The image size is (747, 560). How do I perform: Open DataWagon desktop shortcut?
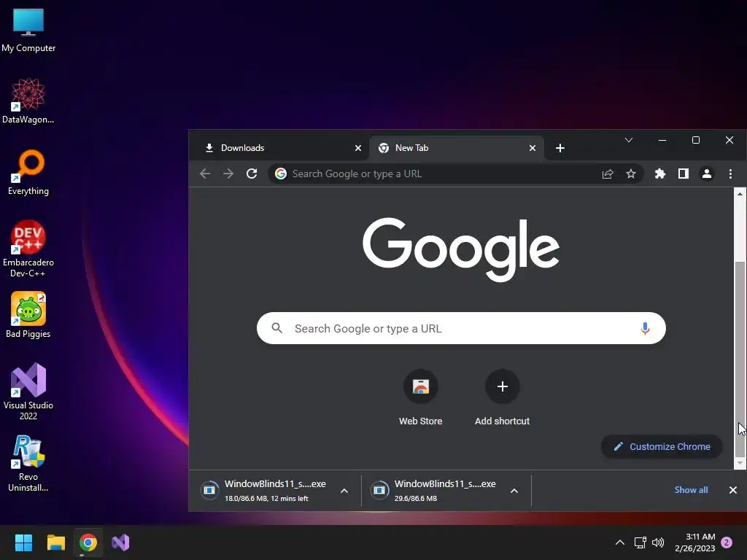(28, 101)
